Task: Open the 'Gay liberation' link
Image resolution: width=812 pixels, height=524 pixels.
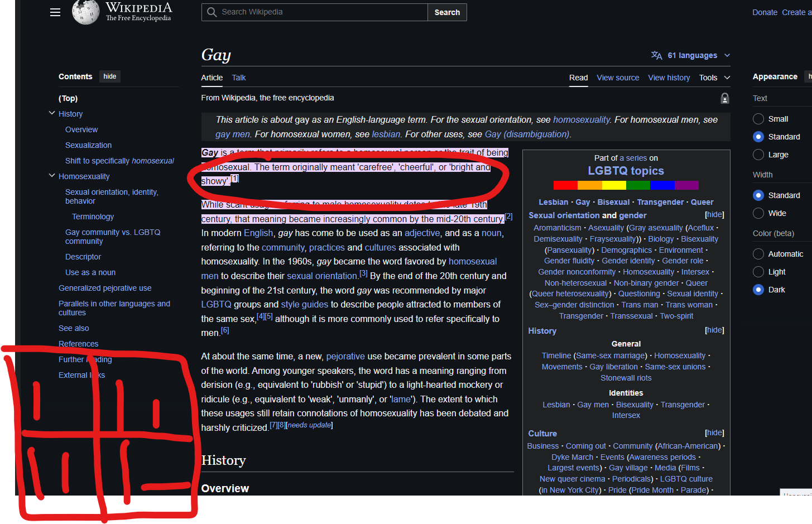Action: tap(613, 367)
